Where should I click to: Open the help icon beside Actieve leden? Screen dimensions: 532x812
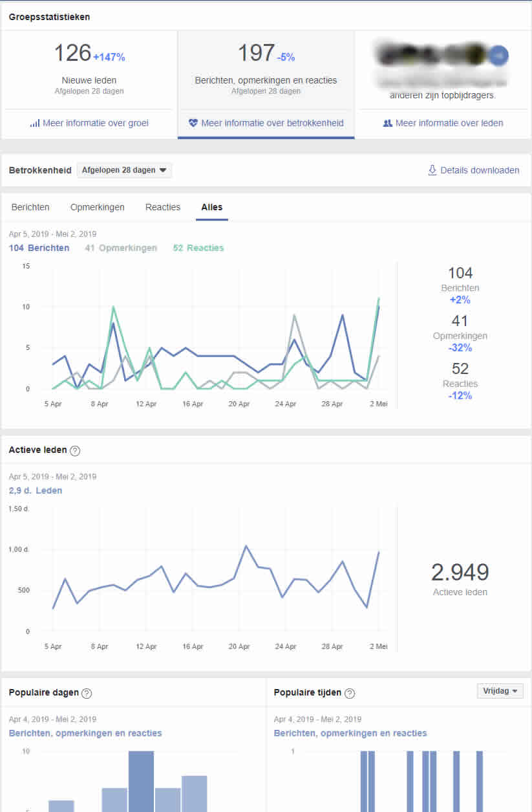(75, 450)
